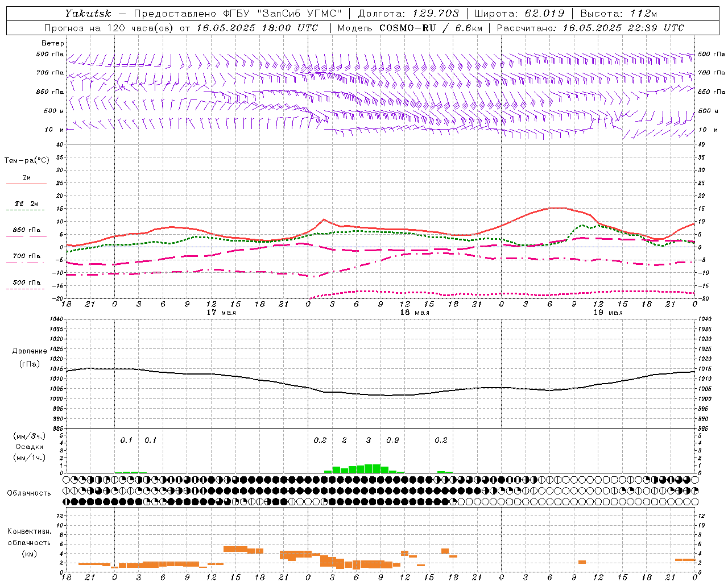Click the 'Ветер' wind panel label
The height and width of the screenshot is (582, 728).
coord(52,43)
